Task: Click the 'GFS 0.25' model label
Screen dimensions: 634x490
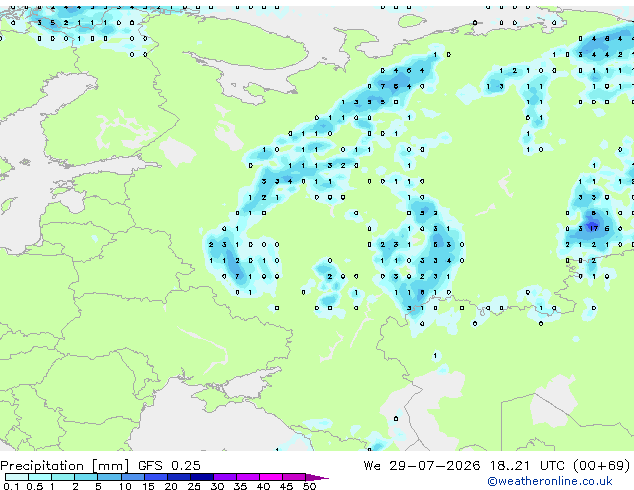Action: pyautogui.click(x=169, y=466)
